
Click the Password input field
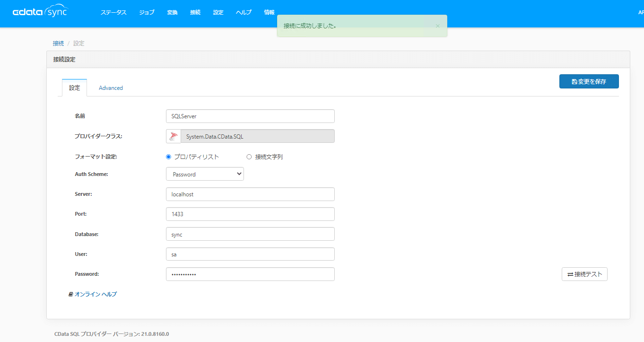point(250,274)
